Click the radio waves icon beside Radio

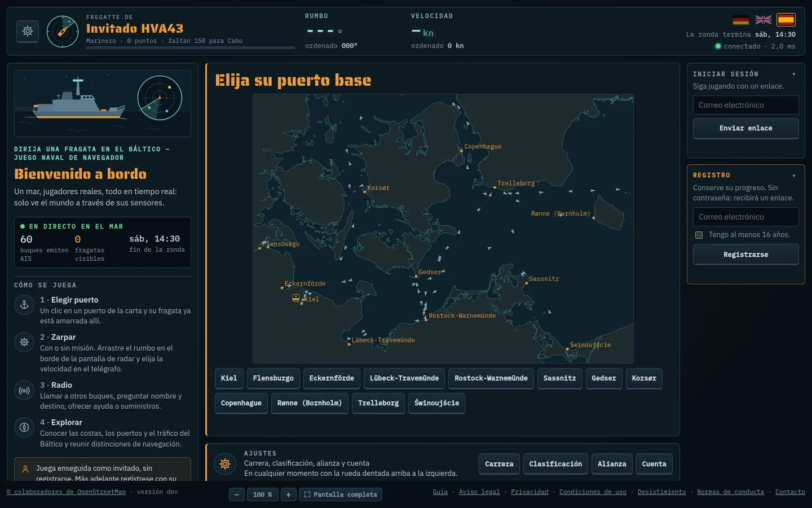click(24, 390)
